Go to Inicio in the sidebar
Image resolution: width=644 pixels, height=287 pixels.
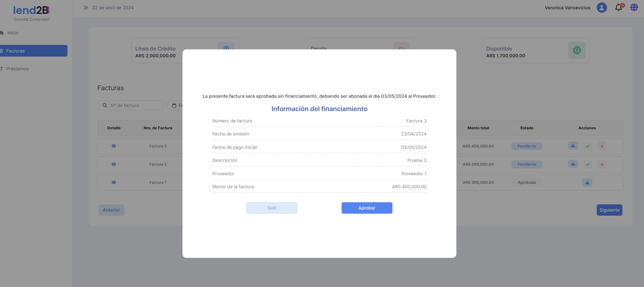13,33
